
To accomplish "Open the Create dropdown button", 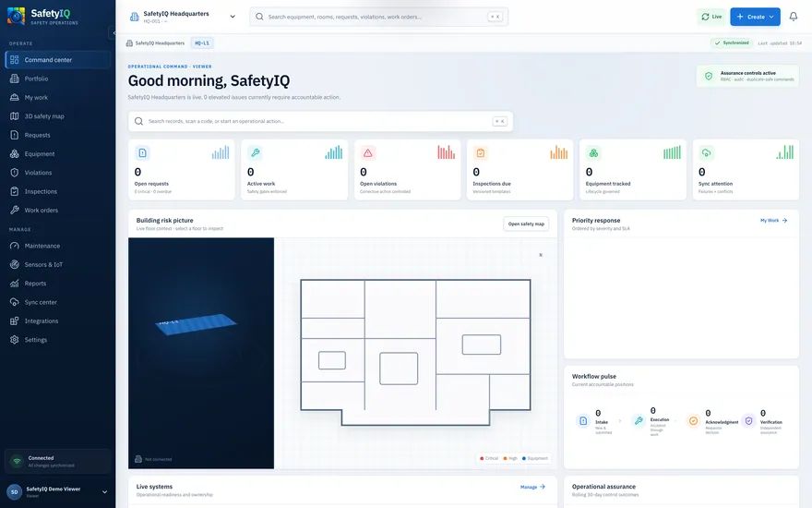I will (755, 17).
